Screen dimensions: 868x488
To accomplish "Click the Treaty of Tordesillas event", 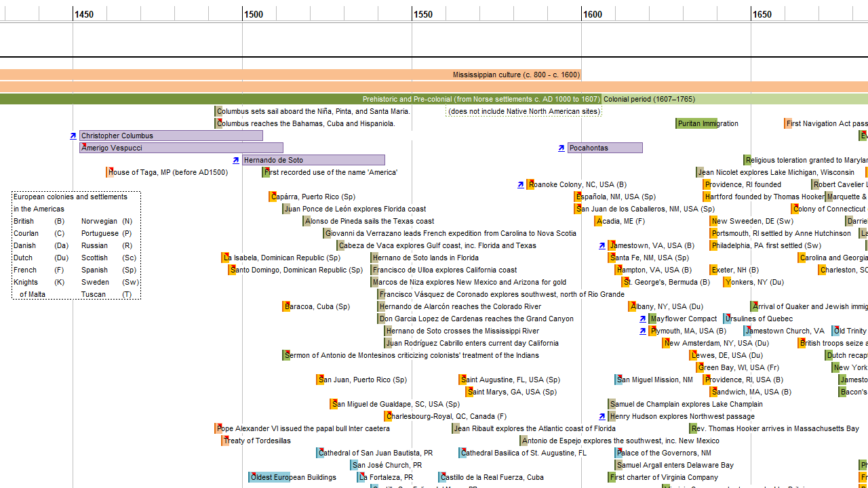I will point(256,441).
